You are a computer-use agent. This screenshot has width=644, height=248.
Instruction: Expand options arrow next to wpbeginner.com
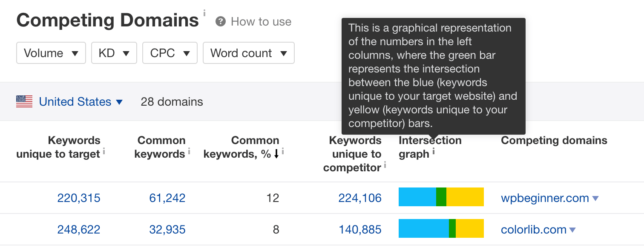pyautogui.click(x=595, y=198)
